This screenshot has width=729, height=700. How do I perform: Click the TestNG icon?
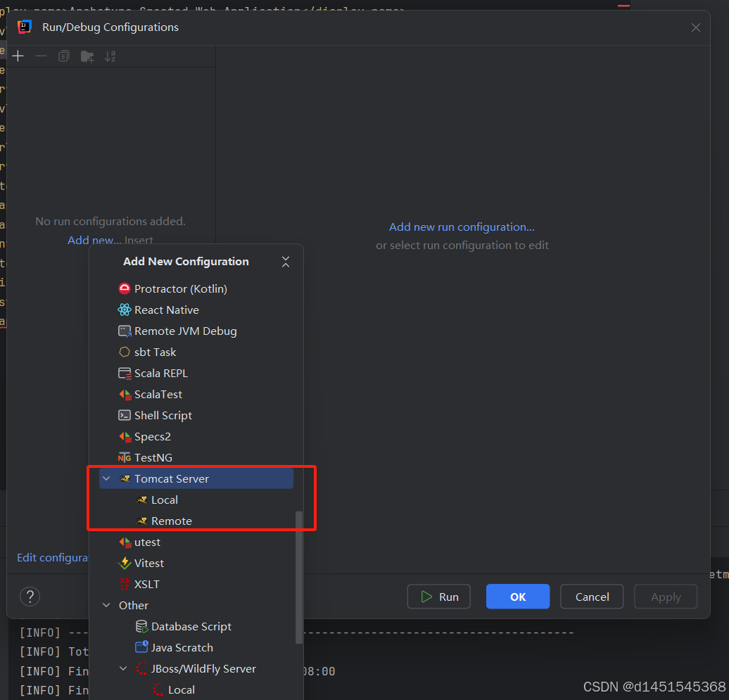124,458
